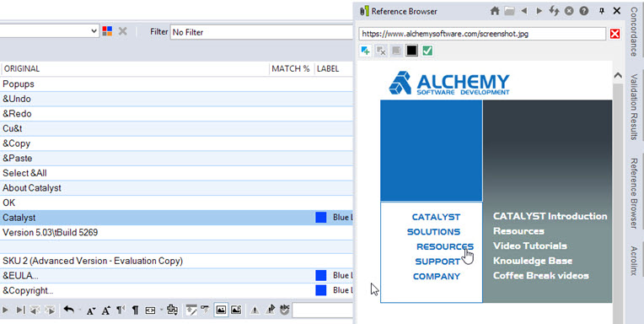Click blue label swatch on Catalyst row

point(321,218)
